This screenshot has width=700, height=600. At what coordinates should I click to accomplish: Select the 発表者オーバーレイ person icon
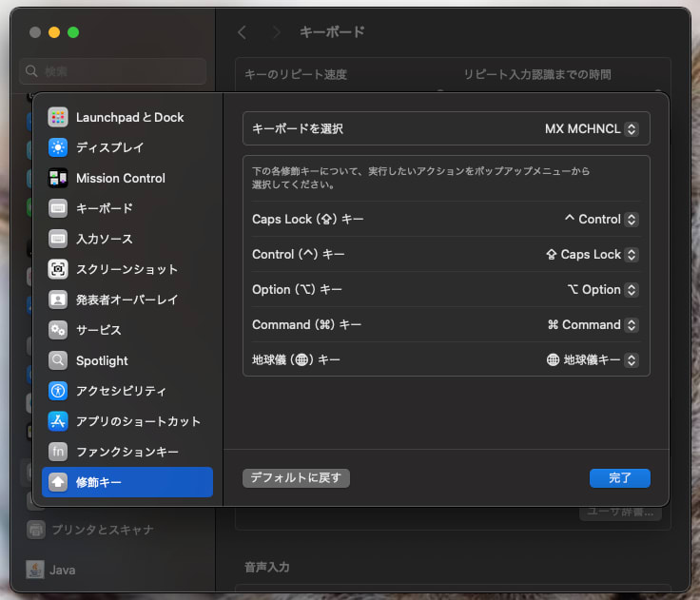58,300
